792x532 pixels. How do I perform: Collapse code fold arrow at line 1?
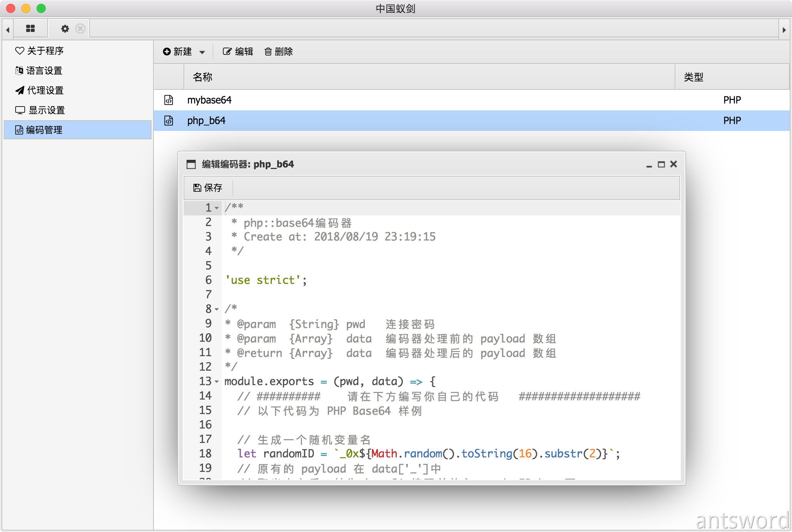tap(217, 208)
